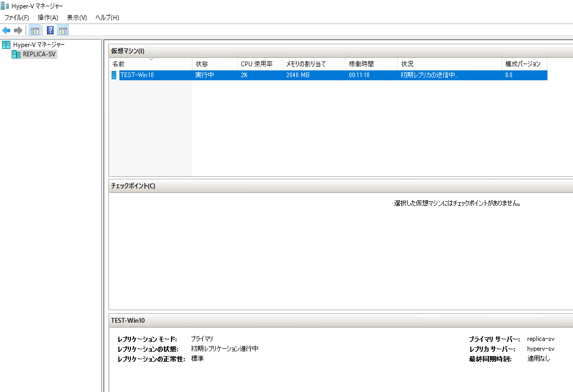Click the Forward arrow toolbar icon
573x392 pixels.
click(18, 30)
